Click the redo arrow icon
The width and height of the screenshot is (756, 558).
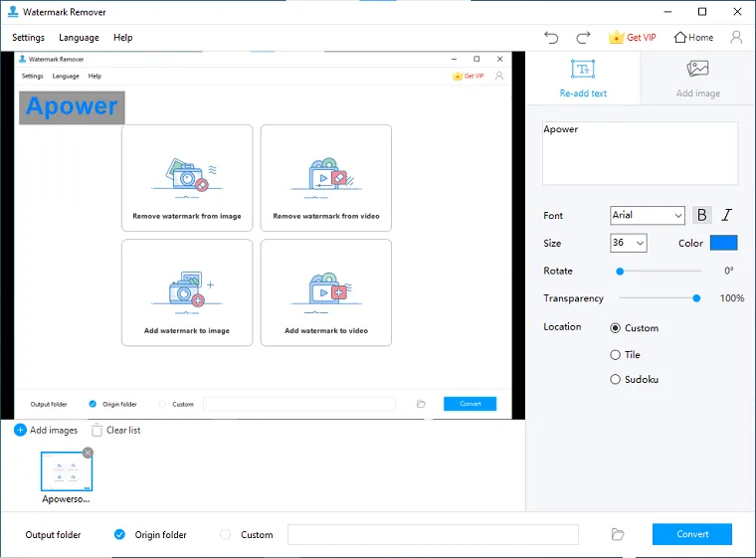pyautogui.click(x=583, y=37)
